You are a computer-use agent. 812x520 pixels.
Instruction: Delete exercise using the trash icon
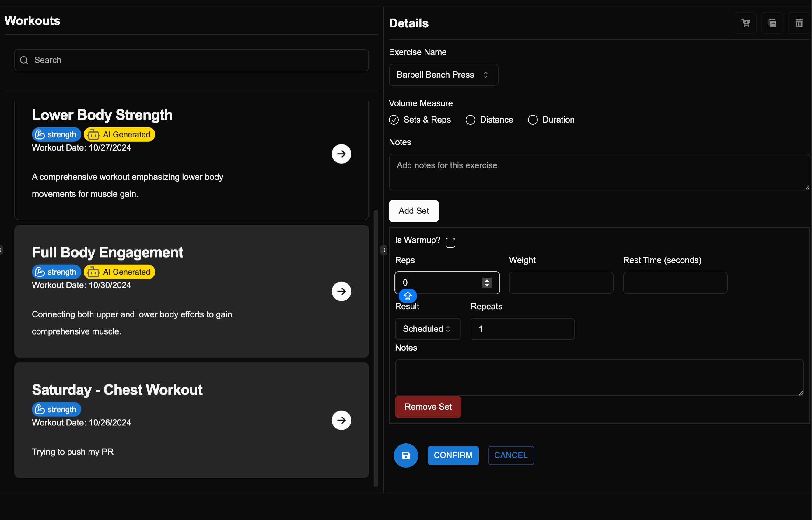(799, 23)
